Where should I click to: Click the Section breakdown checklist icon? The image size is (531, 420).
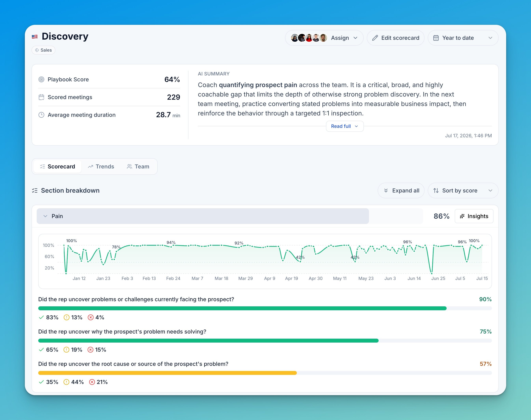(x=35, y=190)
